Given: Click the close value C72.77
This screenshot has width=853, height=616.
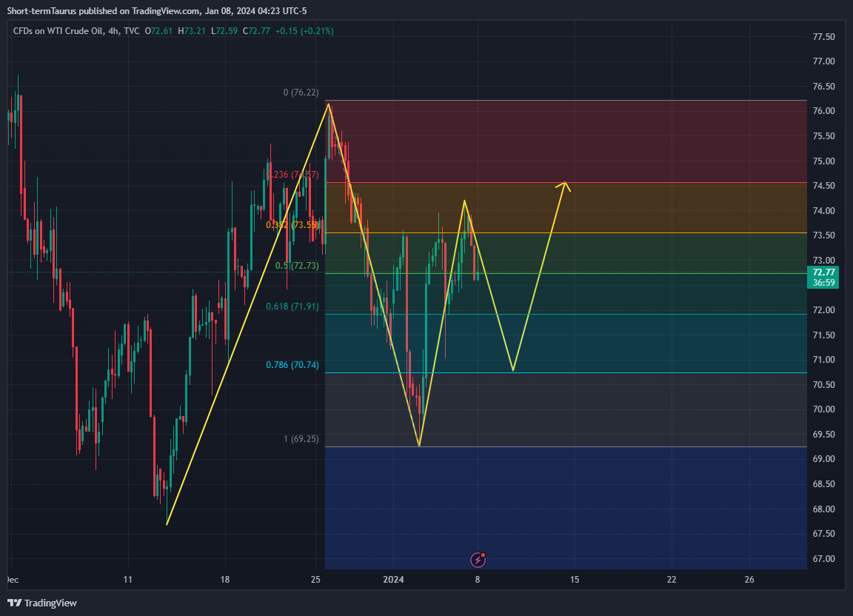Looking at the screenshot, I should (256, 31).
